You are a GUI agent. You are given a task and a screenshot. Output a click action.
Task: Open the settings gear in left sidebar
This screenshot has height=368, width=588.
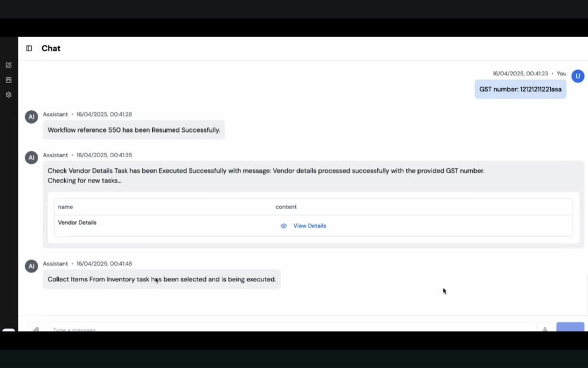9,95
